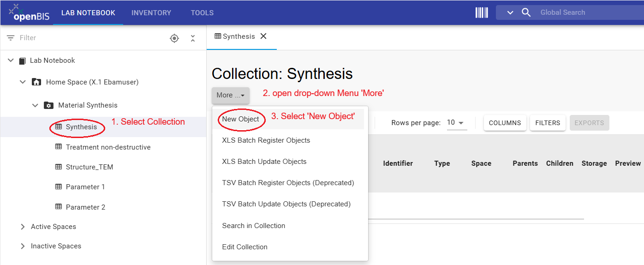Switch to INVENTORY tab
This screenshot has width=644, height=265.
click(x=151, y=13)
